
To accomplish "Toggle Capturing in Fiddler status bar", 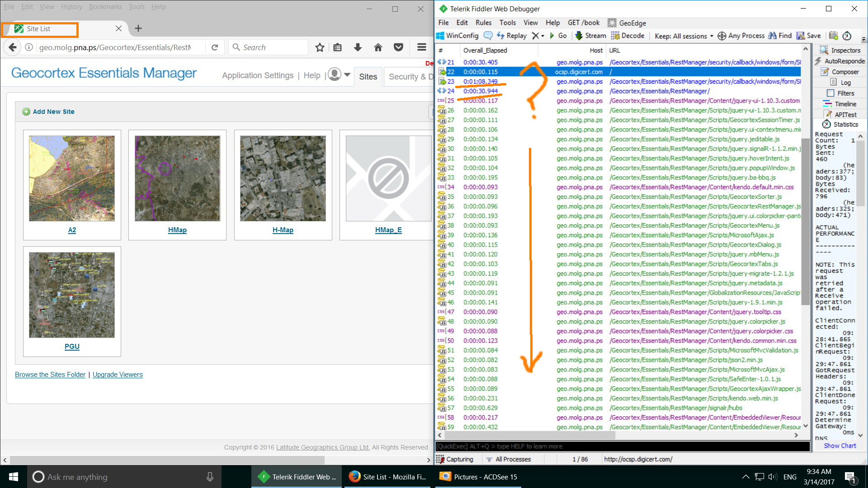I will [x=455, y=459].
